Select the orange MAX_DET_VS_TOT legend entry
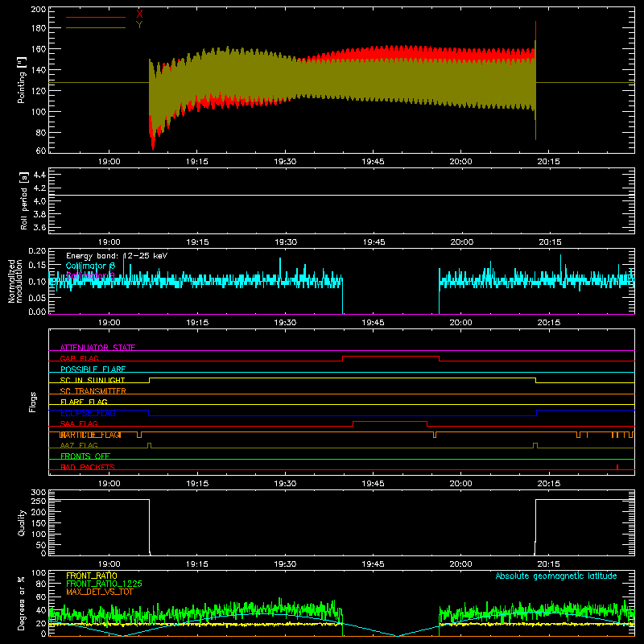Viewport: 644px width, 644px height. tap(99, 592)
